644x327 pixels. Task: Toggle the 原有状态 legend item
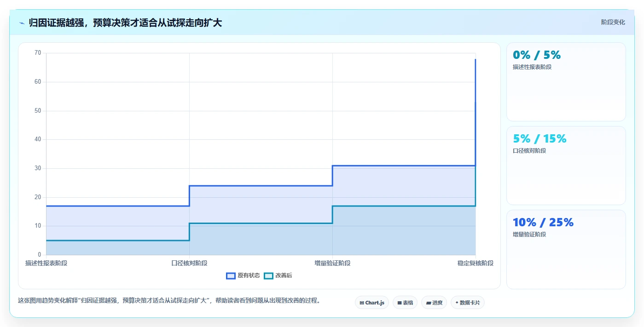point(243,275)
